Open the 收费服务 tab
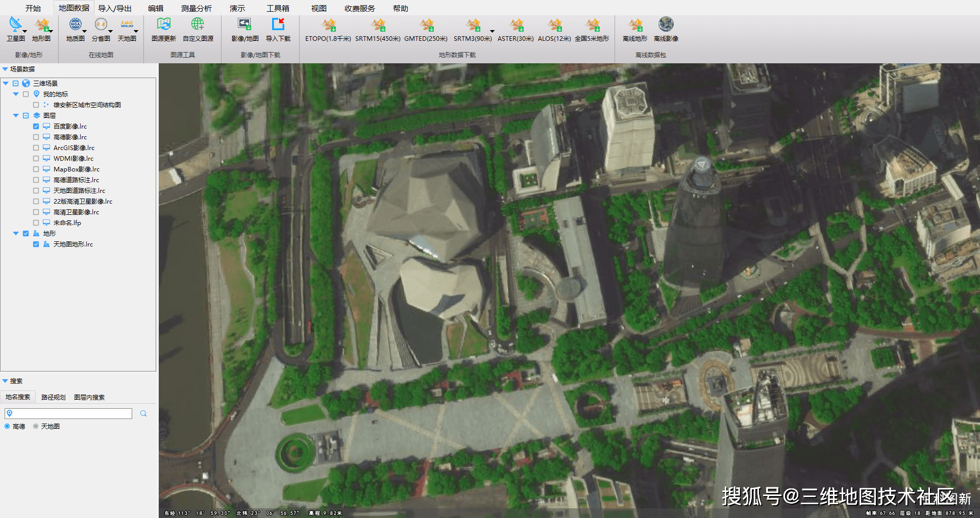 [359, 8]
